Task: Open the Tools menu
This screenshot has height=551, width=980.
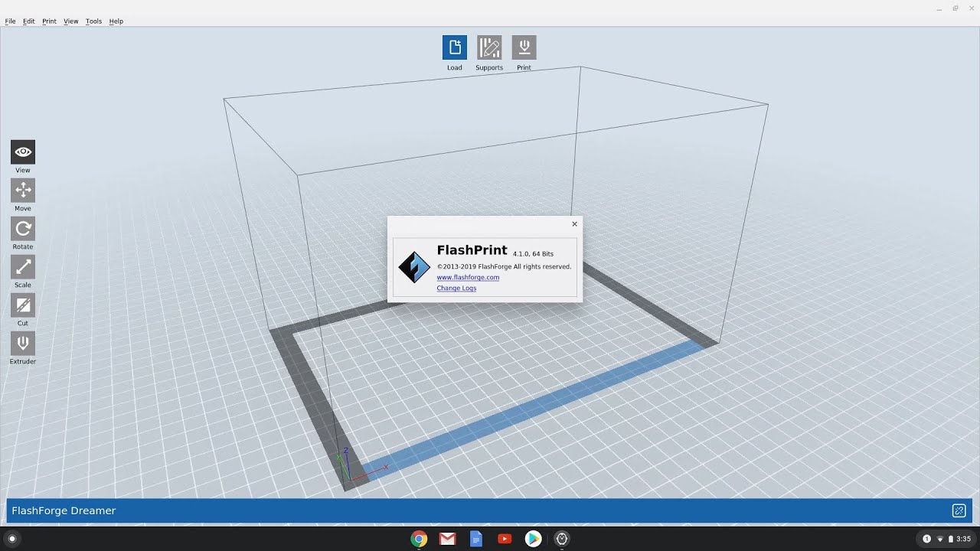Action: tap(93, 21)
